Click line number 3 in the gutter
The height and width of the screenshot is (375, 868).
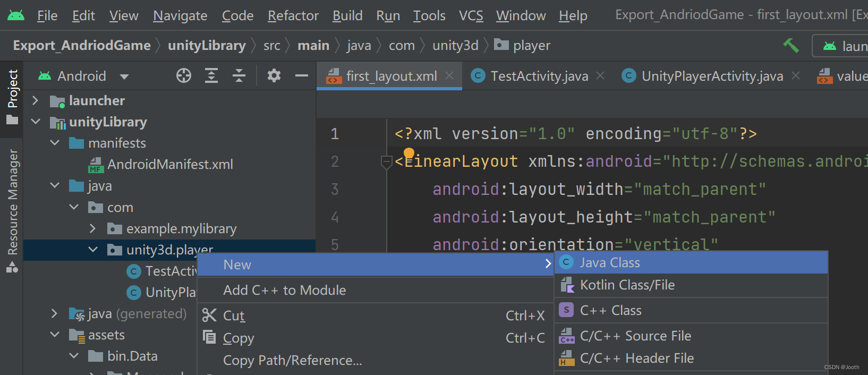coord(335,189)
